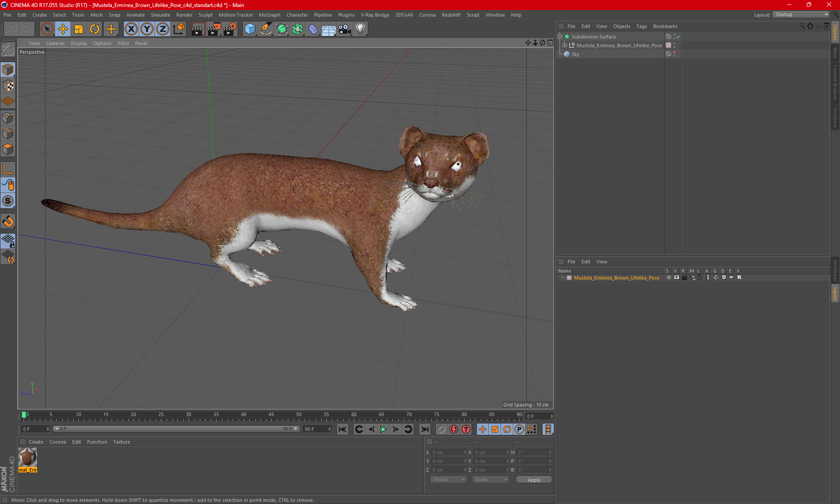Viewport: 840px width, 504px height.
Task: Activate the Scale tool
Action: point(79,29)
